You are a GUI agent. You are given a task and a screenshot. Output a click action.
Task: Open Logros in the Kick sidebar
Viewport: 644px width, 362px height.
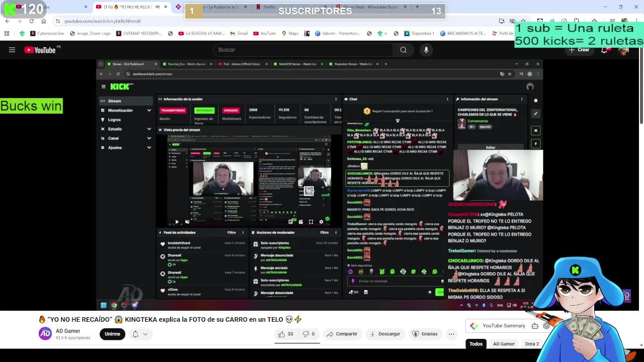pyautogui.click(x=126, y=120)
